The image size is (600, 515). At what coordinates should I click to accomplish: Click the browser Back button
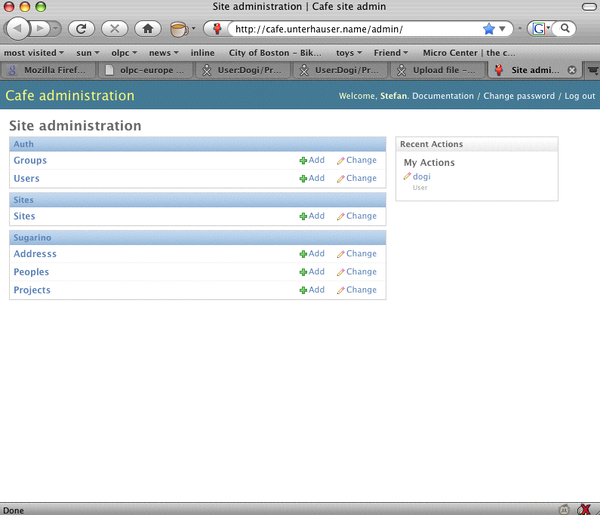[x=22, y=29]
